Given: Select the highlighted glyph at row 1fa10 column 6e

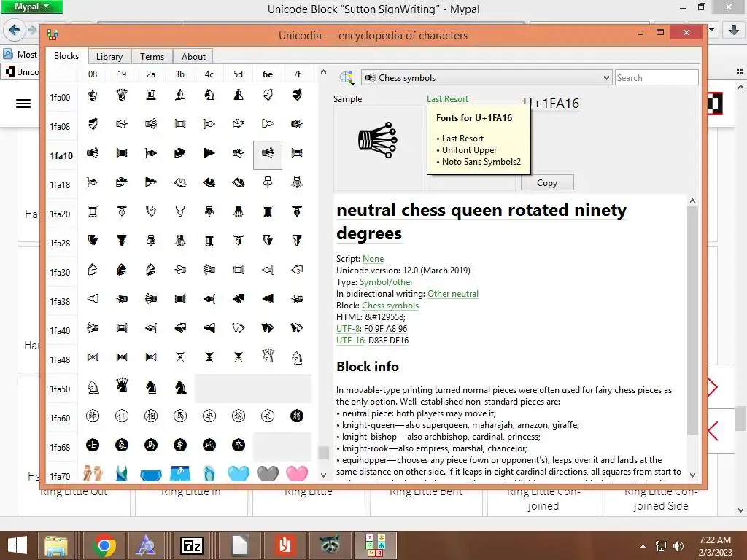Looking at the screenshot, I should 268,155.
